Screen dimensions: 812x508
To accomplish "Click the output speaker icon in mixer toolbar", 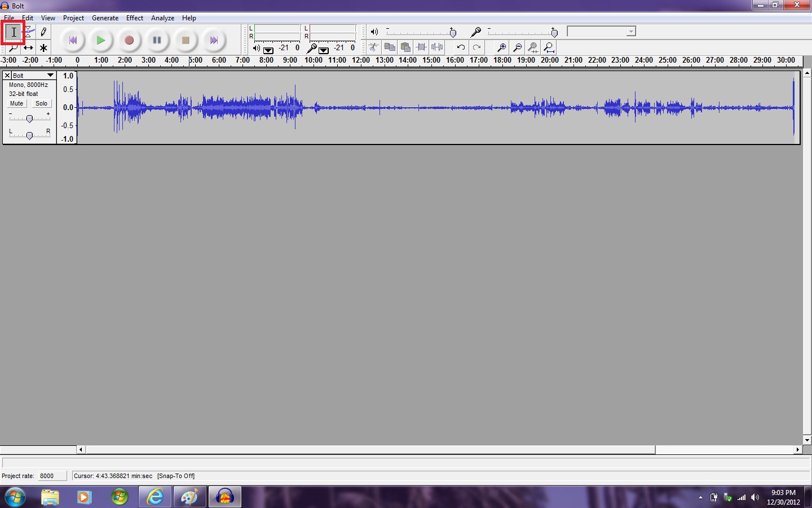I will tap(374, 32).
